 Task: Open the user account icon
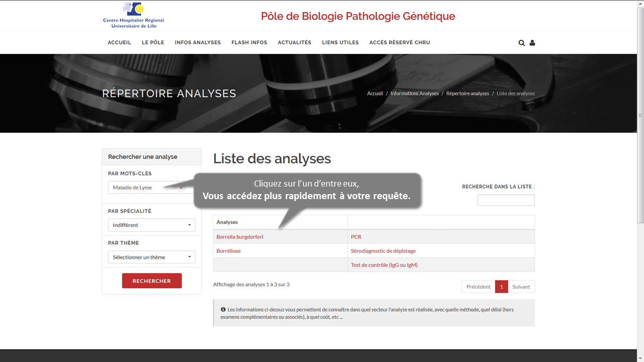click(x=532, y=43)
